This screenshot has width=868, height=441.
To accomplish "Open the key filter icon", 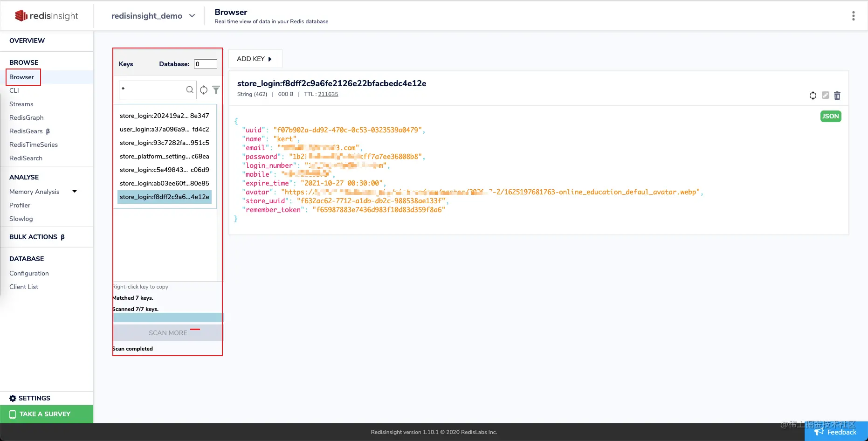I will (216, 90).
